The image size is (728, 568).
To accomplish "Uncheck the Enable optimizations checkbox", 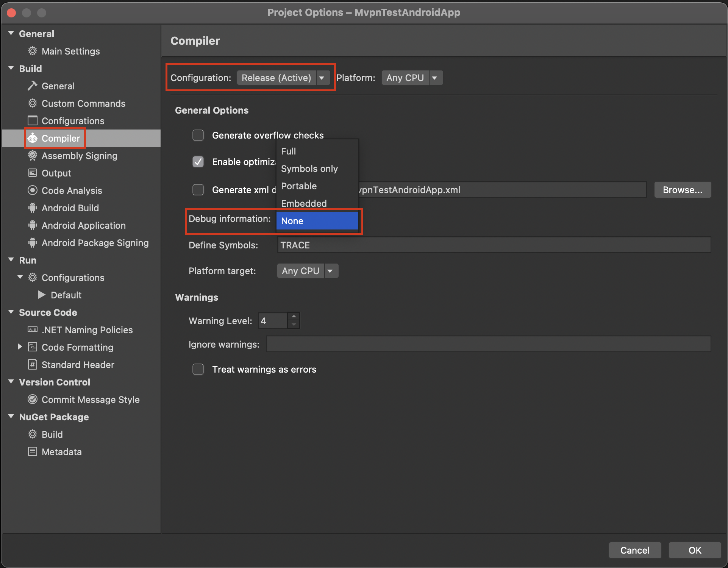I will click(x=198, y=162).
